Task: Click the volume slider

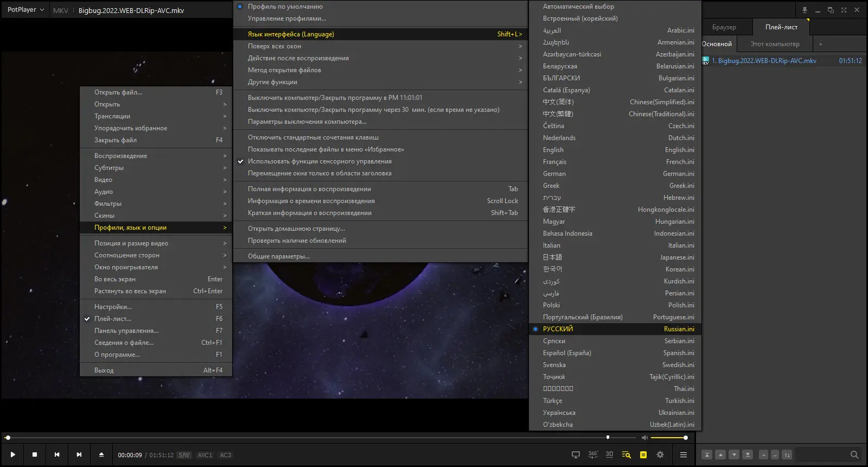Action: click(668, 438)
